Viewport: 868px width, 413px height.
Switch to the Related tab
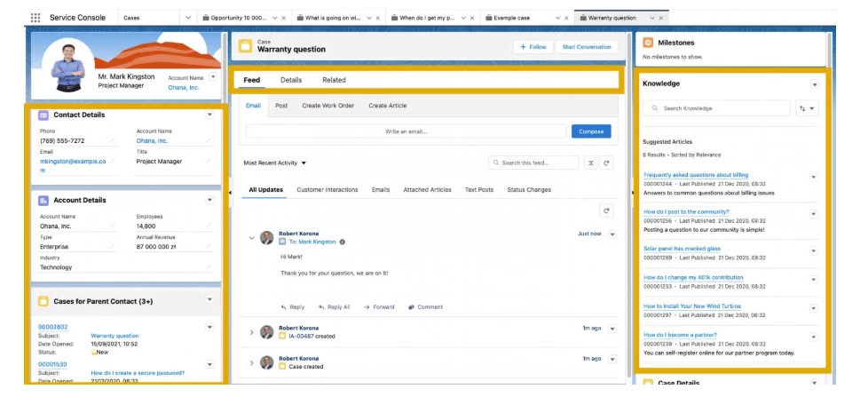tap(334, 80)
